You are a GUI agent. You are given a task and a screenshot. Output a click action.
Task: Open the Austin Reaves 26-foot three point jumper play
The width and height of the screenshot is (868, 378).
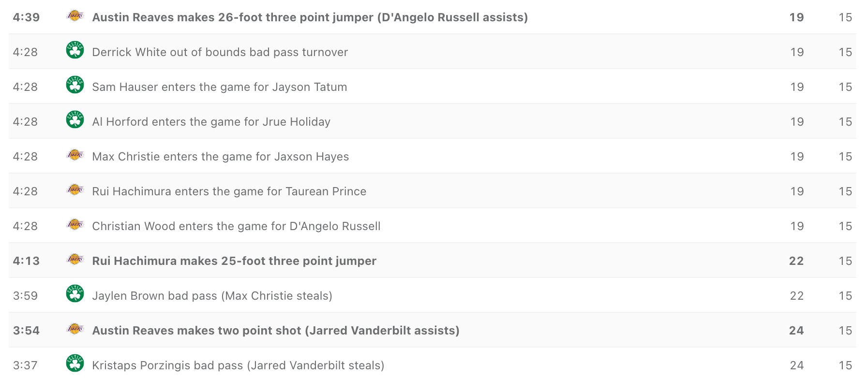[310, 17]
